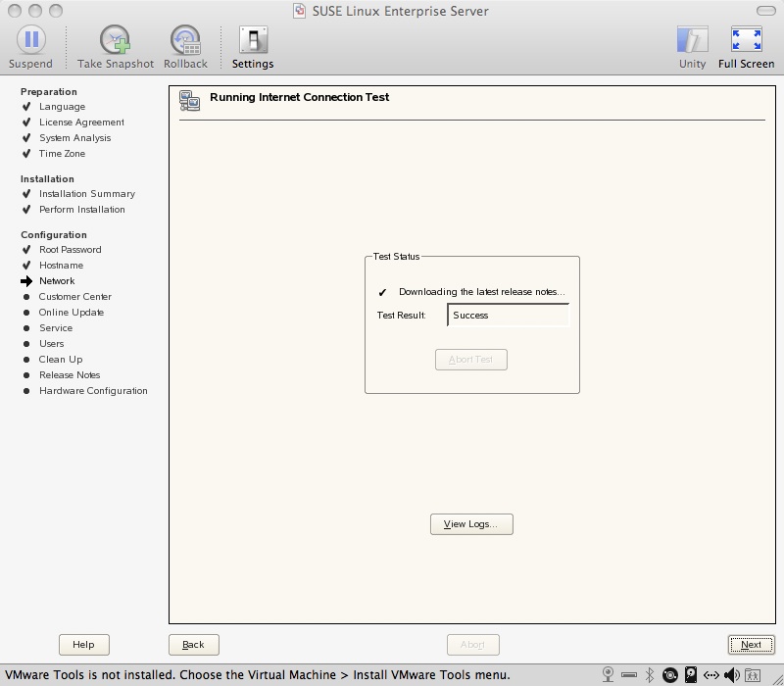This screenshot has width=784, height=686.
Task: Click the Rollback toolbar icon
Action: pos(185,40)
